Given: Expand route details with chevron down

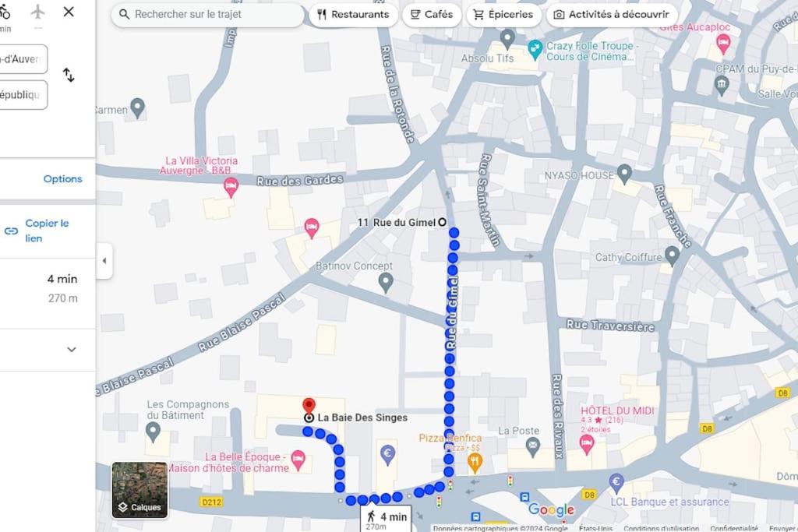Looking at the screenshot, I should tap(71, 350).
